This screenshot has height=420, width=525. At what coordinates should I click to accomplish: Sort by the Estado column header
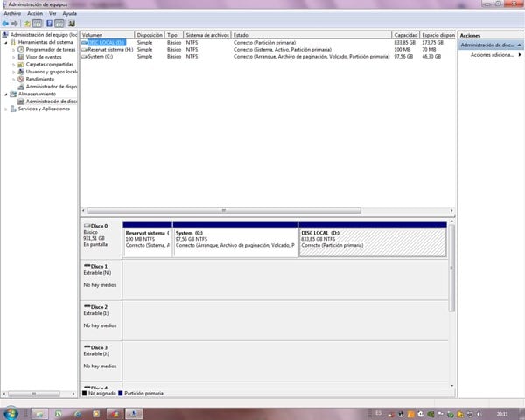pos(311,35)
